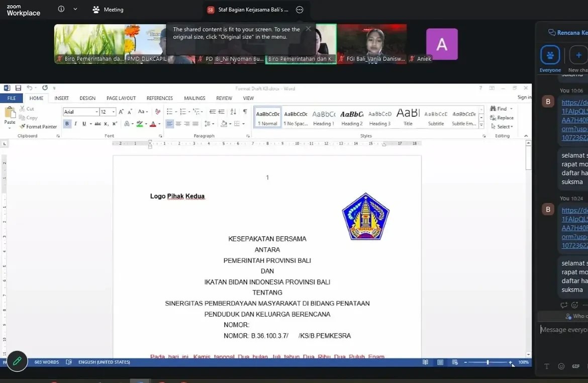Shrink font size with the smaller A icon
This screenshot has width=588, height=383.
[130, 112]
